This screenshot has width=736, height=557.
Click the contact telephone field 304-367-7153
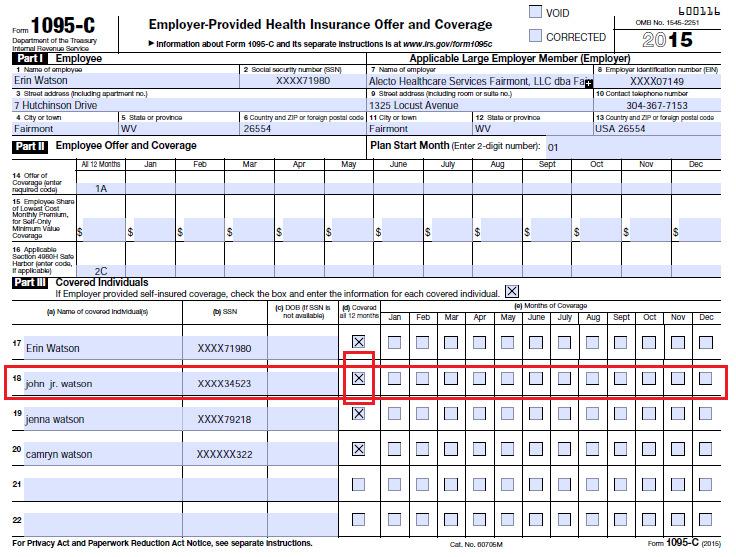[657, 105]
